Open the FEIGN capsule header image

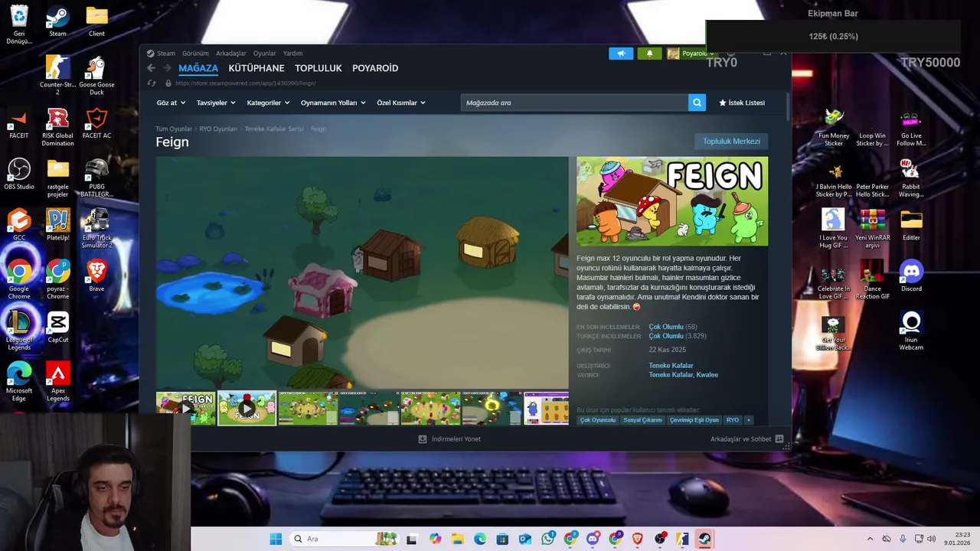(x=672, y=201)
